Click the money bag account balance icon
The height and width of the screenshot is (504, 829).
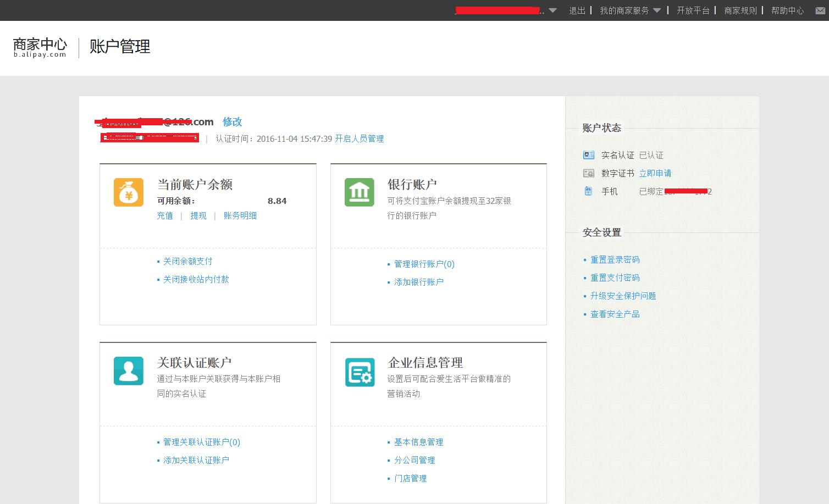click(129, 192)
